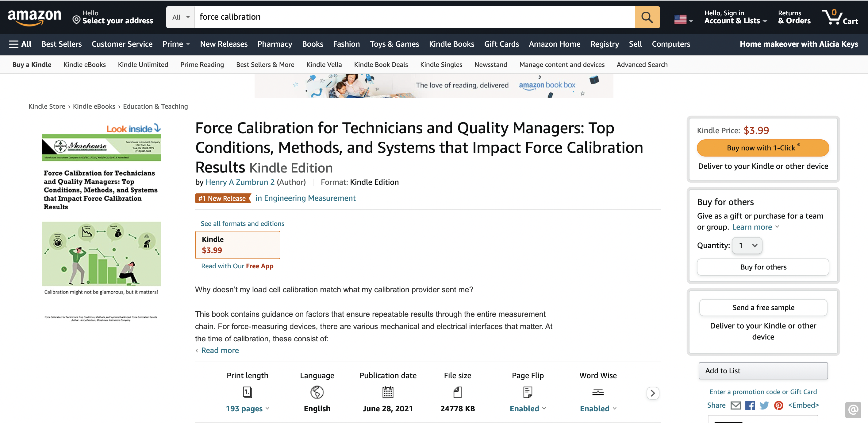Viewport: 868px width, 423px height.
Task: Select the Kindle Book Deals tab
Action: tap(381, 64)
